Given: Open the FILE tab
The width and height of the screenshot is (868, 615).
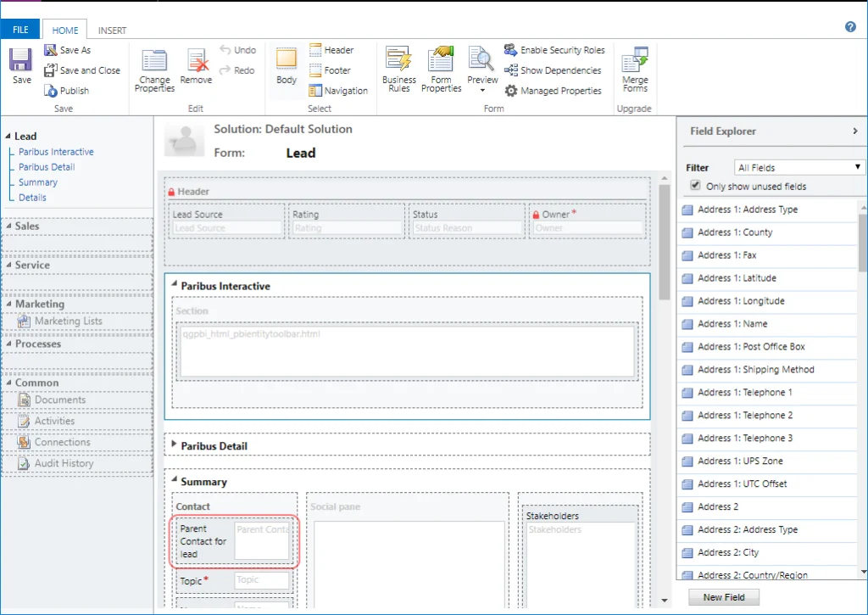Looking at the screenshot, I should point(20,30).
